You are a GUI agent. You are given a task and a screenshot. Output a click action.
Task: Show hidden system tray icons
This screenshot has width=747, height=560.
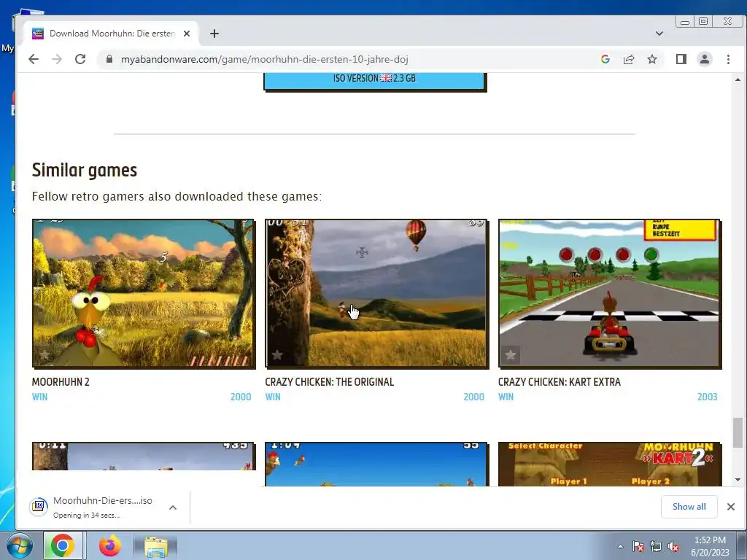click(620, 546)
